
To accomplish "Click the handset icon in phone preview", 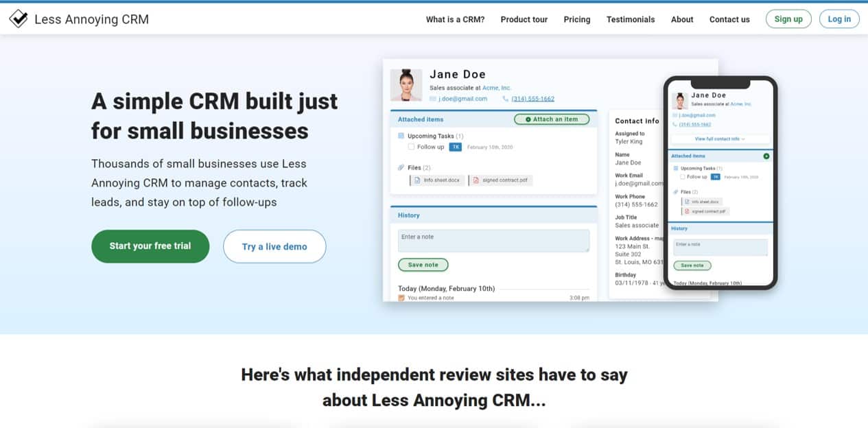I will coord(675,124).
